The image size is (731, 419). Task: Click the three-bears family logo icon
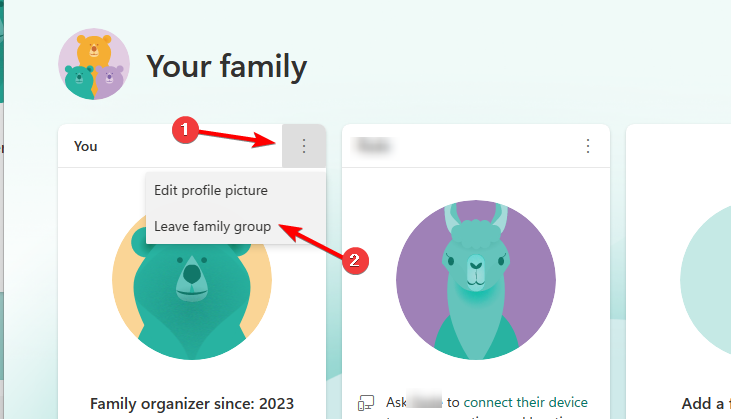pyautogui.click(x=94, y=65)
